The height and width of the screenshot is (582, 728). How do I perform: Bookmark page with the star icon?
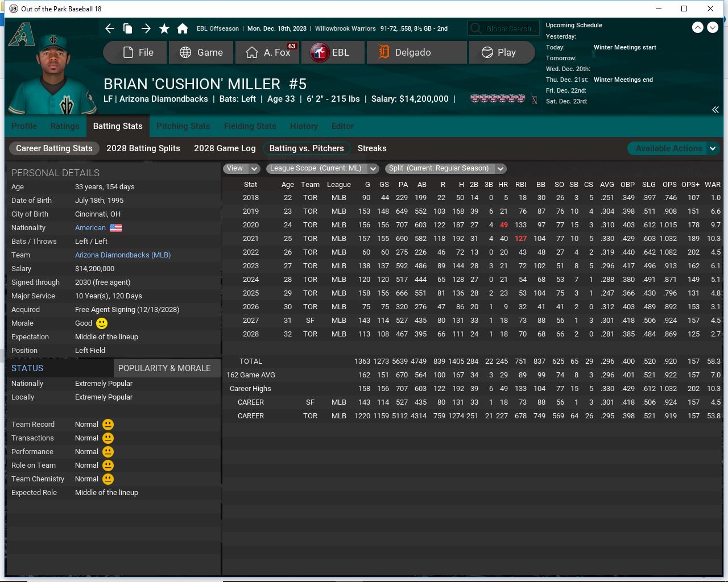coord(164,28)
